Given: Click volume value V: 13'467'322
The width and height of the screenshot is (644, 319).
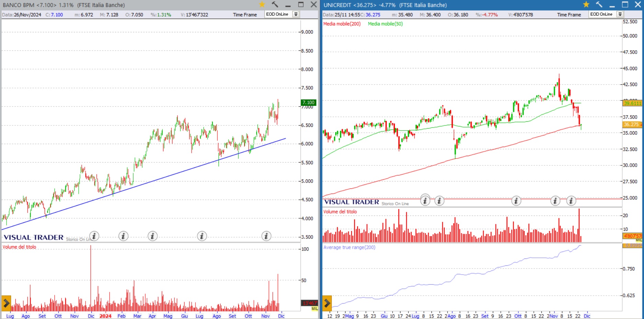Looking at the screenshot, I should 194,14.
